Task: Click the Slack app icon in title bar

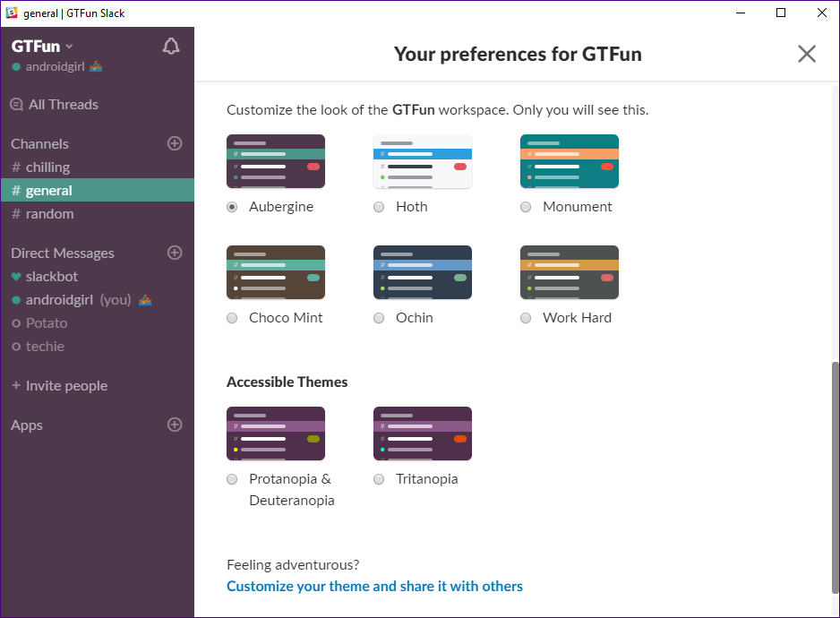Action: pos(12,13)
